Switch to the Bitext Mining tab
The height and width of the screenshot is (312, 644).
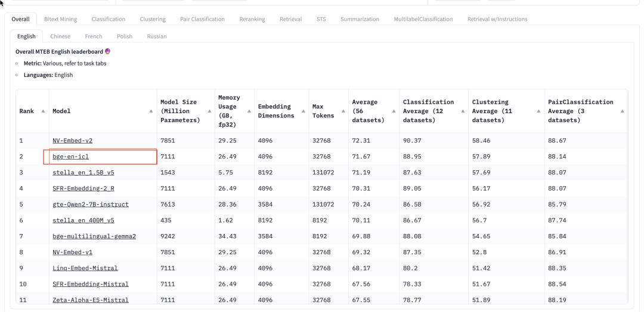click(60, 19)
